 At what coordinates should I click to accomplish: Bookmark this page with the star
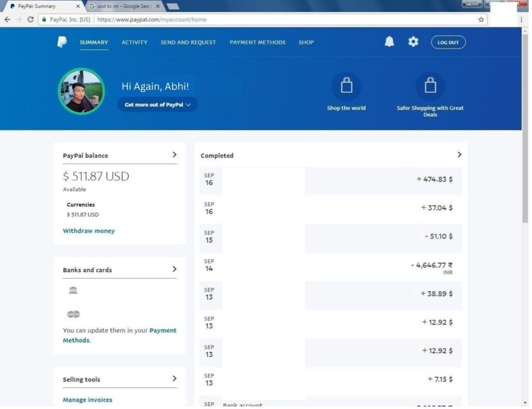(481, 20)
